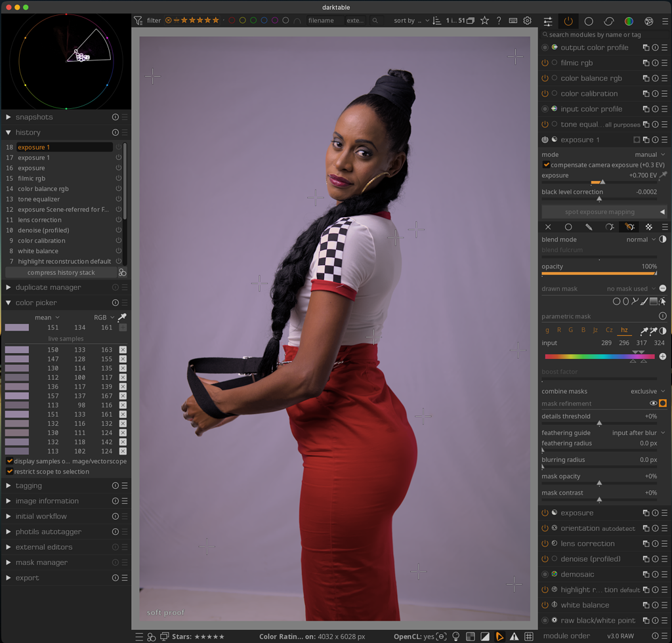
Task: Select the gradient mask shape icon
Action: [x=654, y=301]
